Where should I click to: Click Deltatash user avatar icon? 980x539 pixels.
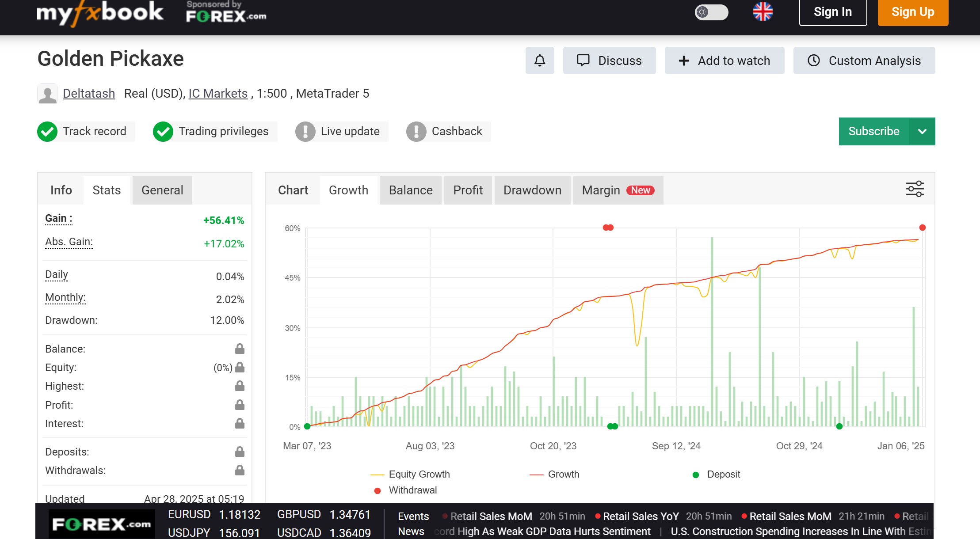point(48,94)
